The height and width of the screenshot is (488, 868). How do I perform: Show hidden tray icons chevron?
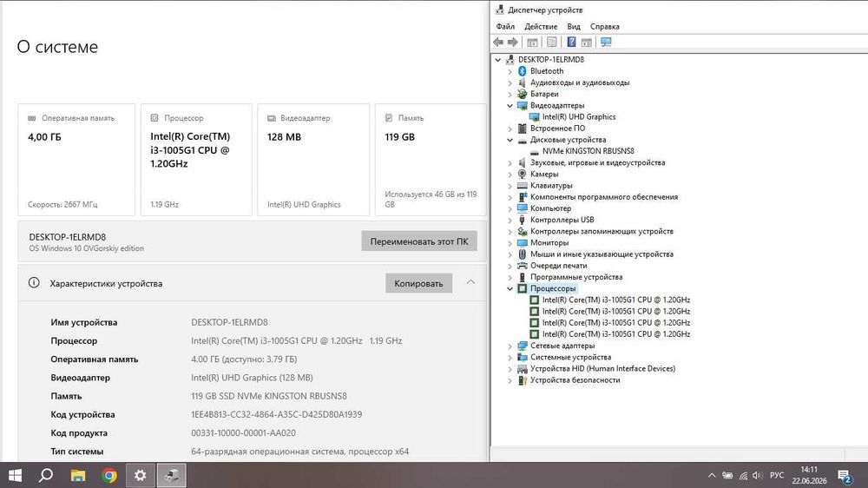coord(712,475)
